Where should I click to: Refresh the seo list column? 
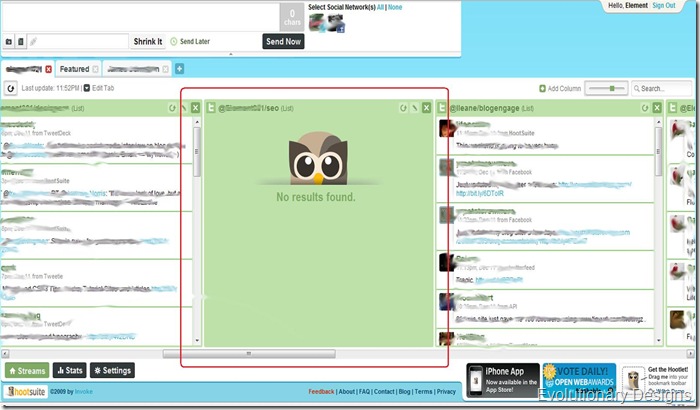coord(403,108)
